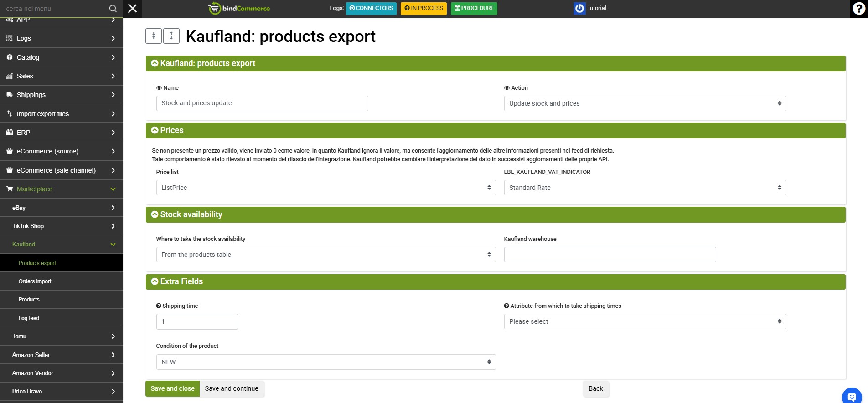The width and height of the screenshot is (868, 403).
Task: Expand the Amazon Seller submenu
Action: click(62, 355)
